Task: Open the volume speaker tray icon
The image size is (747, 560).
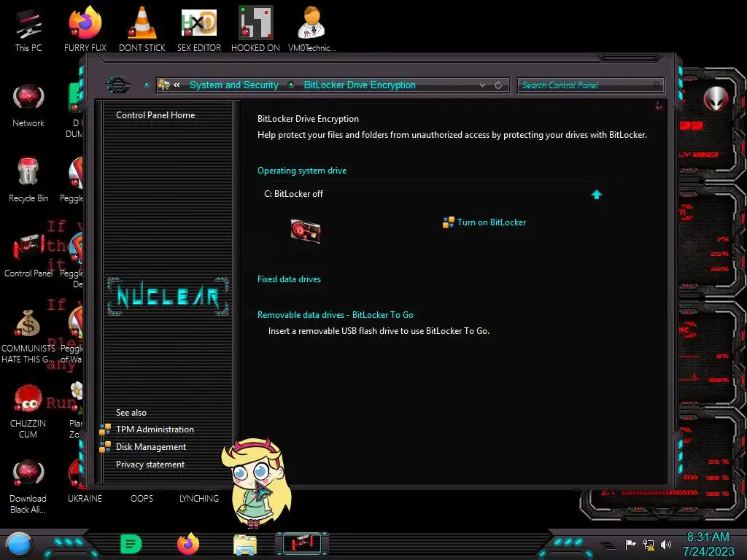Action: click(x=666, y=544)
